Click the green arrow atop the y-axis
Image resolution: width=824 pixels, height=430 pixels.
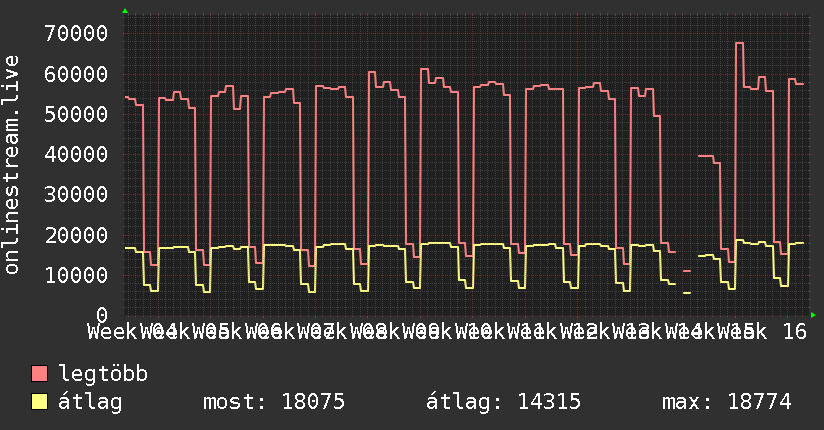click(x=125, y=11)
